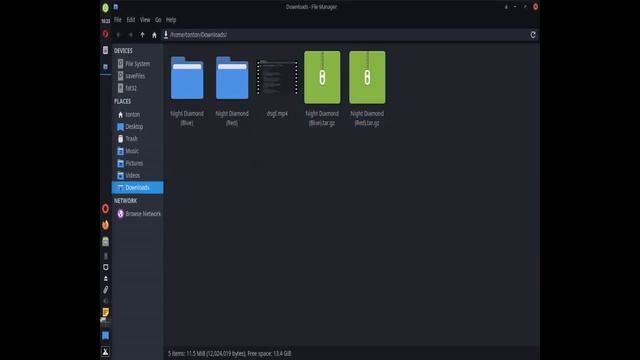This screenshot has height=360, width=640.
Task: Click the green menu icon at the panel top
Action: [x=105, y=7]
